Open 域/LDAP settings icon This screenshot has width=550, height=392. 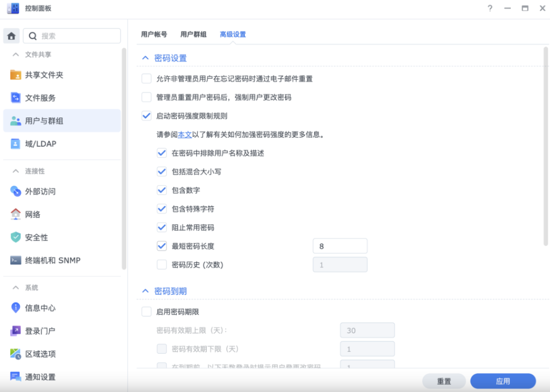pos(16,144)
